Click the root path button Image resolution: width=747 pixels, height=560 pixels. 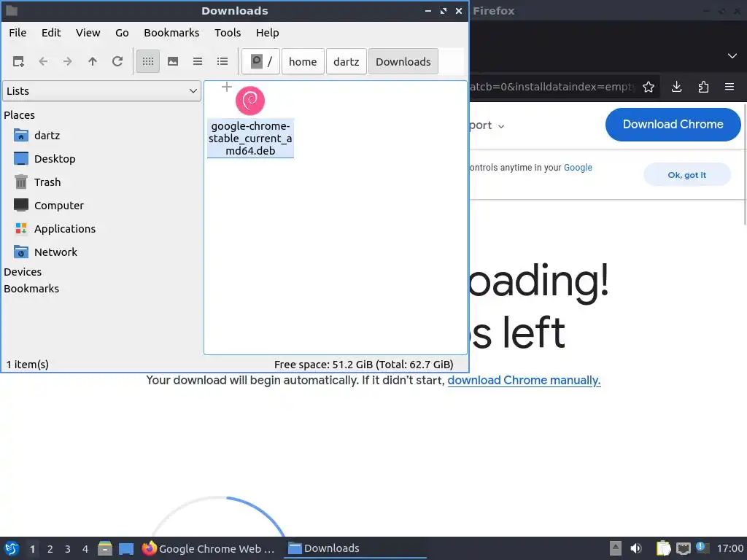point(260,61)
